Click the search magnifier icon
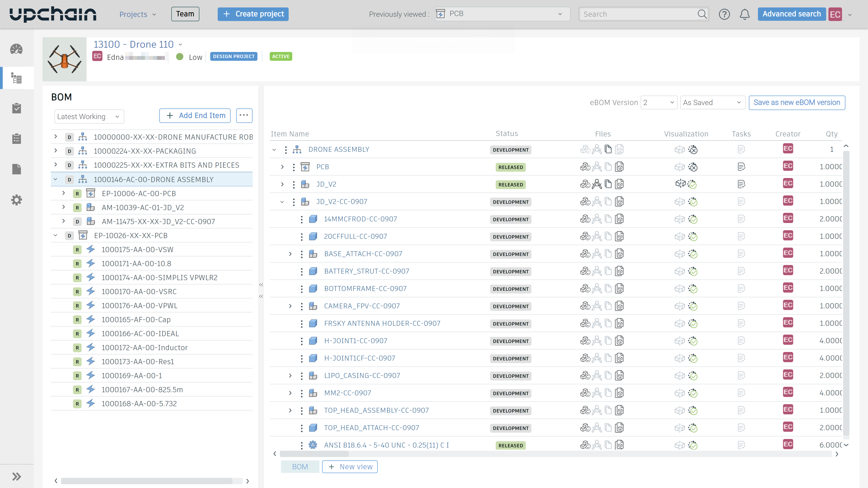The image size is (868, 488). (702, 14)
